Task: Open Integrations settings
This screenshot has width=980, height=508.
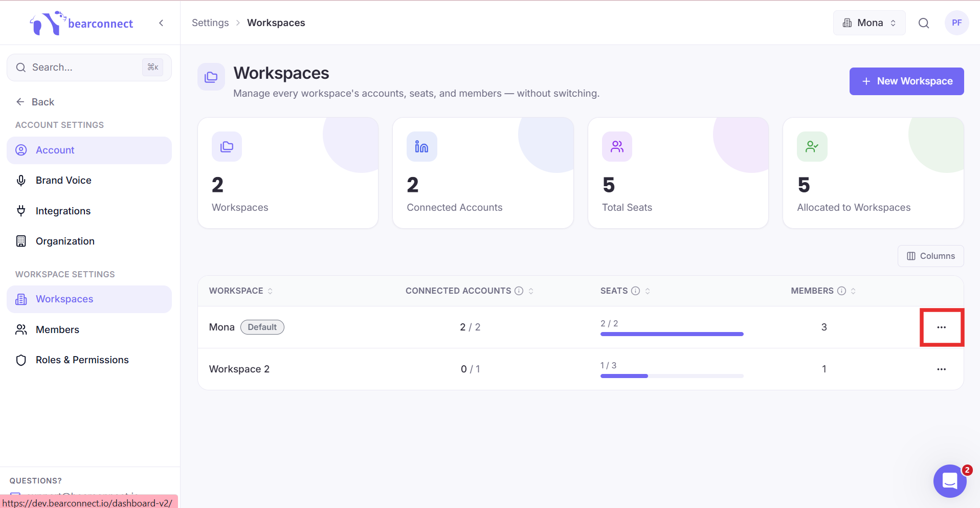Action: [89, 211]
